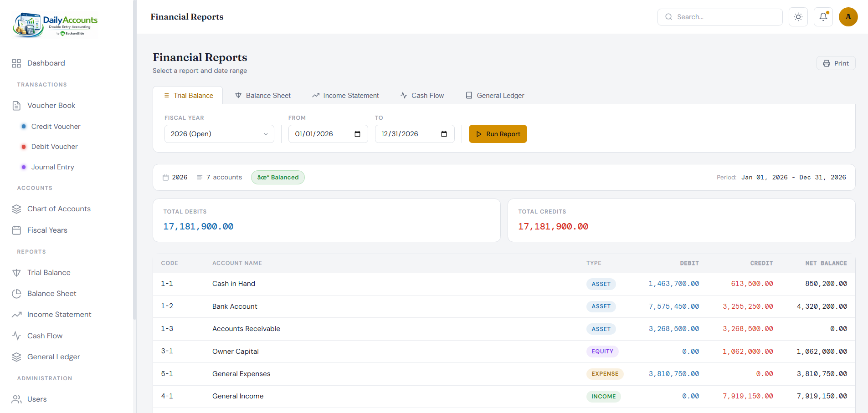Switch to the Income Statement tab
Viewport: 868px width, 413px height.
pos(345,96)
